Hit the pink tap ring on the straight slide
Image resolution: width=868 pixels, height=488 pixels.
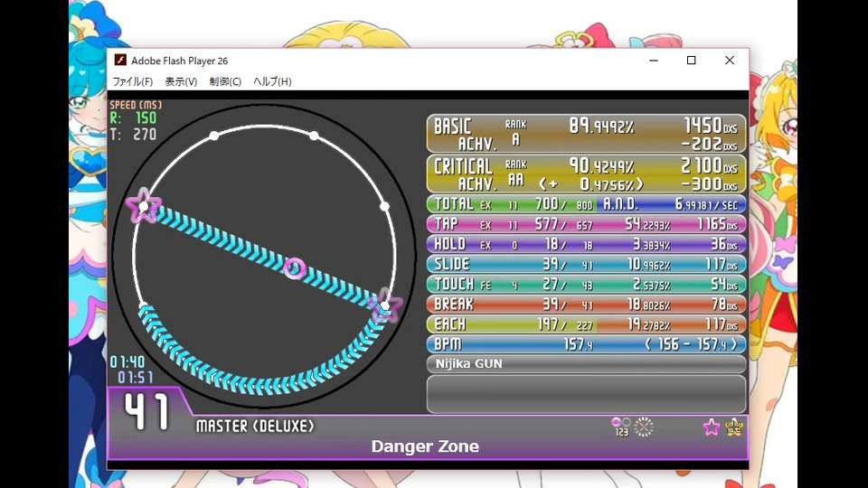[295, 268]
